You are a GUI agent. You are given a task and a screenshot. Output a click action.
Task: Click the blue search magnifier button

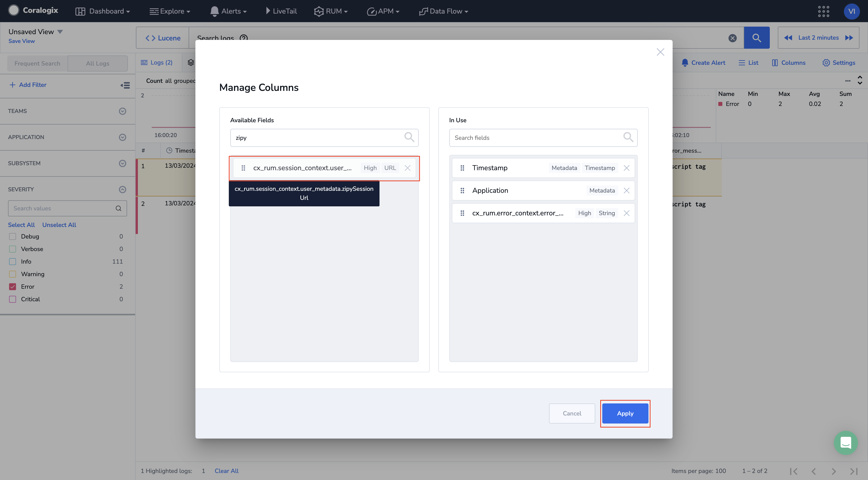[756, 38]
